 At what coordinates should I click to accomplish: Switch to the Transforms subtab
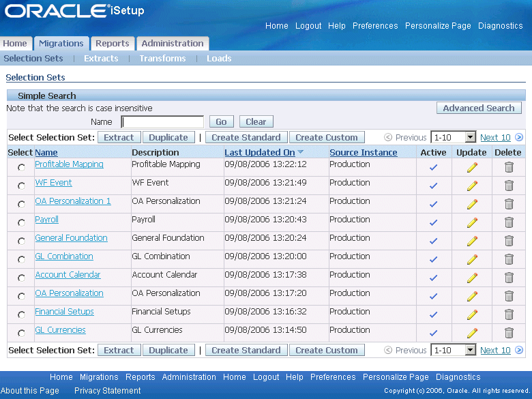click(162, 59)
